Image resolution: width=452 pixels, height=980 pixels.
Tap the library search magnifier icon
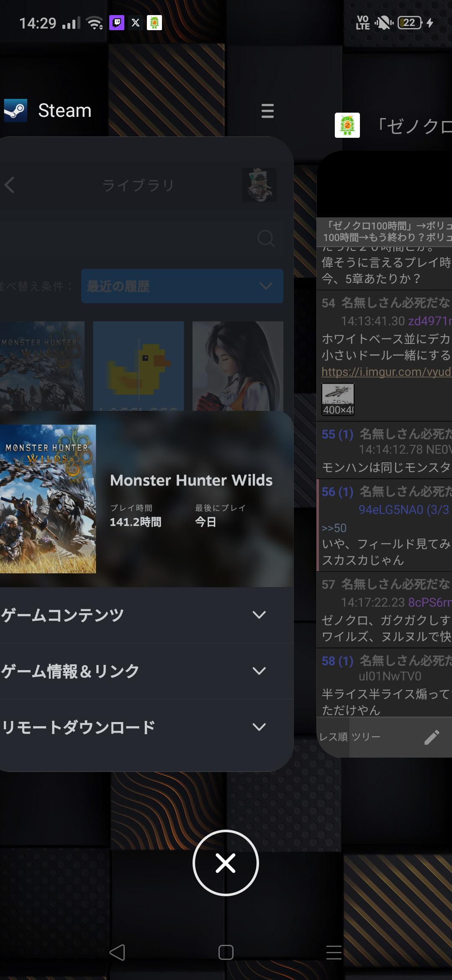point(266,238)
